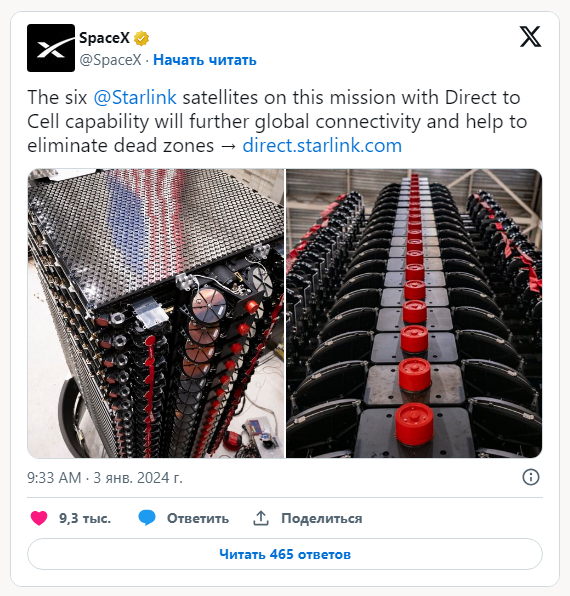Image resolution: width=570 pixels, height=596 pixels.
Task: Click the gold verified badge
Action: click(141, 38)
